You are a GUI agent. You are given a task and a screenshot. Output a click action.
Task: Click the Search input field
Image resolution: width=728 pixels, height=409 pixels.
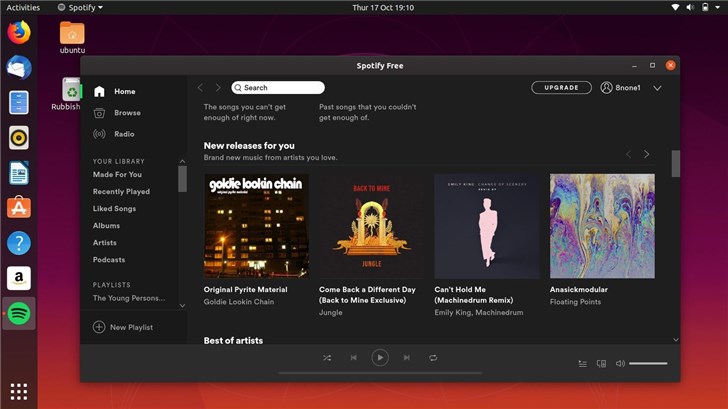(x=278, y=88)
